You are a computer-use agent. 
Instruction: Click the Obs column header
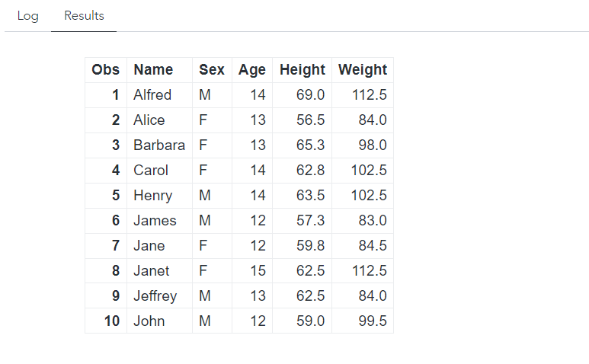(x=105, y=70)
